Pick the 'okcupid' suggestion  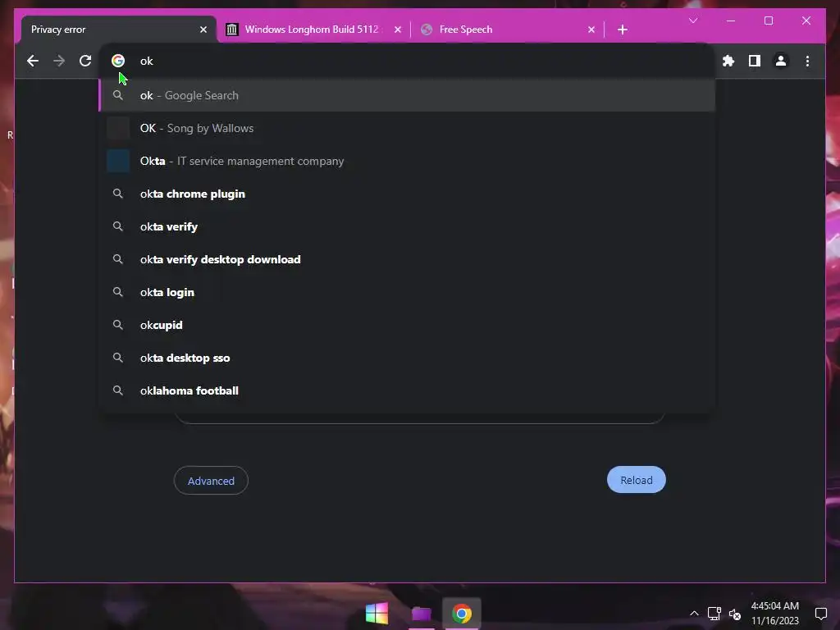click(407, 325)
